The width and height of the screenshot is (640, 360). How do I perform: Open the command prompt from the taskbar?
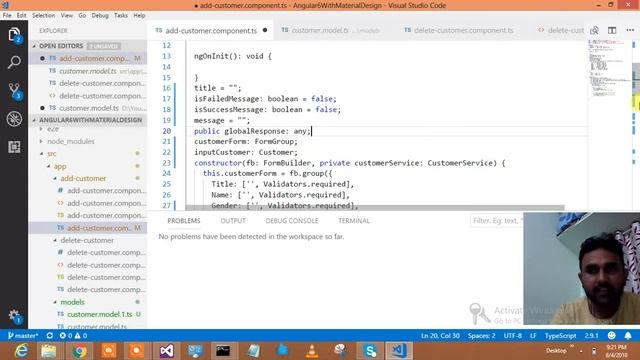pyautogui.click(x=223, y=351)
